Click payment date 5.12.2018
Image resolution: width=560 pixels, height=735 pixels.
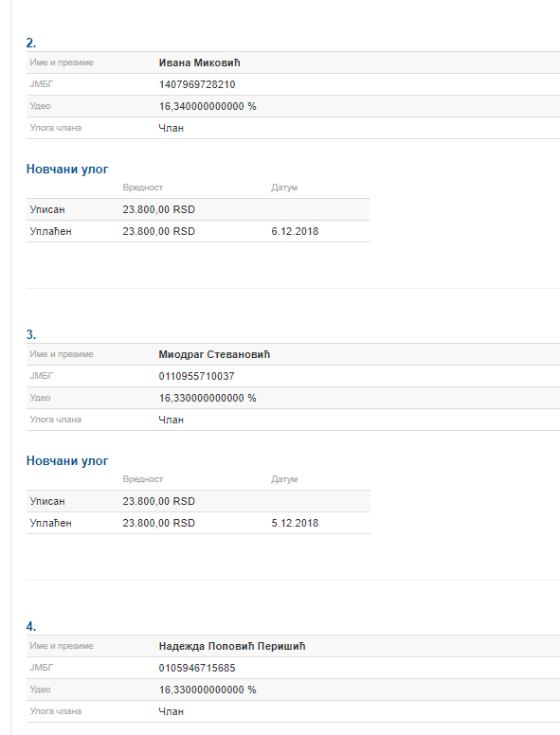[x=295, y=523]
